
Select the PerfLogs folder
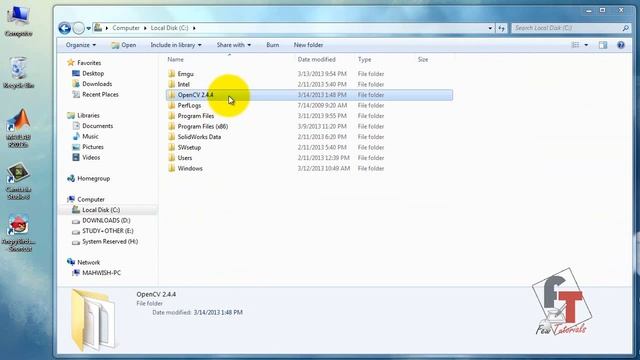tap(189, 105)
